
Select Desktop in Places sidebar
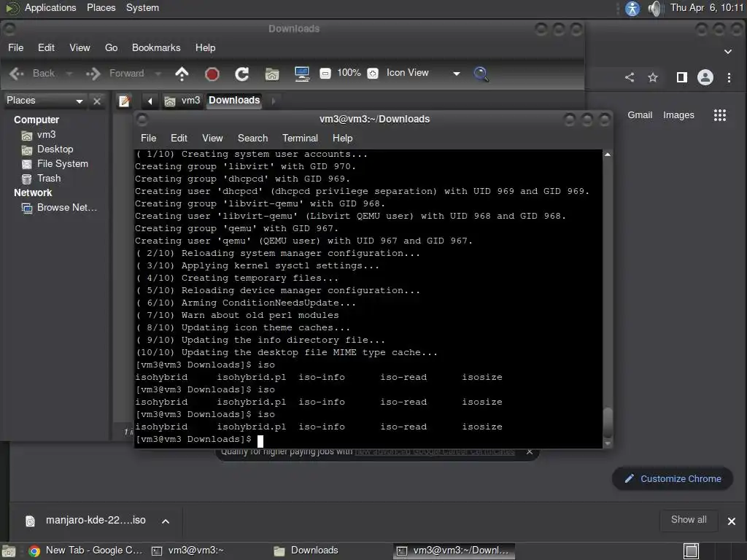tap(54, 149)
